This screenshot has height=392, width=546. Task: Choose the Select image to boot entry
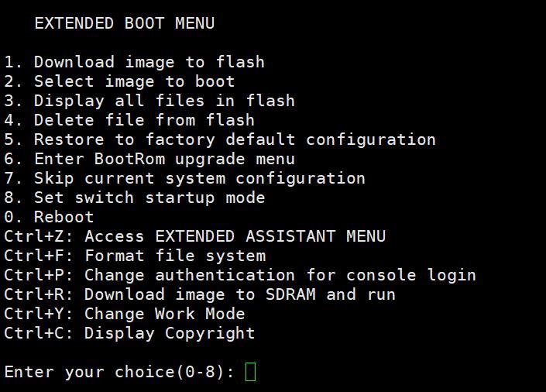[x=134, y=81]
